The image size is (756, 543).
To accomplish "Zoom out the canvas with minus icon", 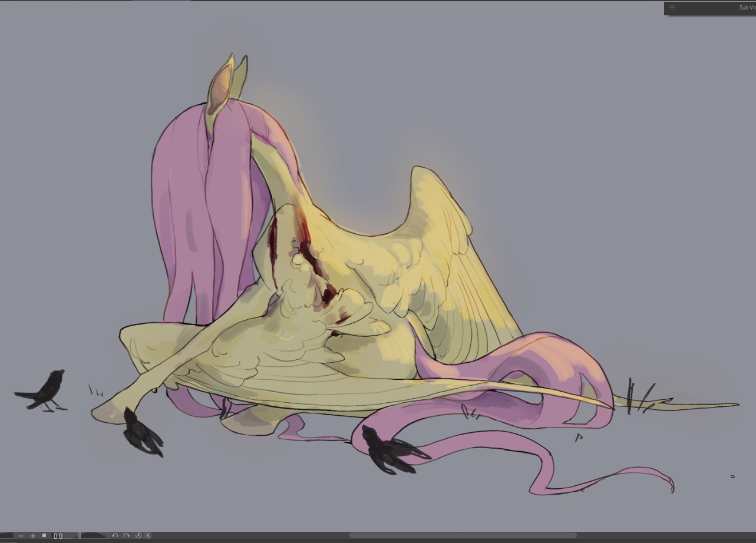I will (x=21, y=535).
